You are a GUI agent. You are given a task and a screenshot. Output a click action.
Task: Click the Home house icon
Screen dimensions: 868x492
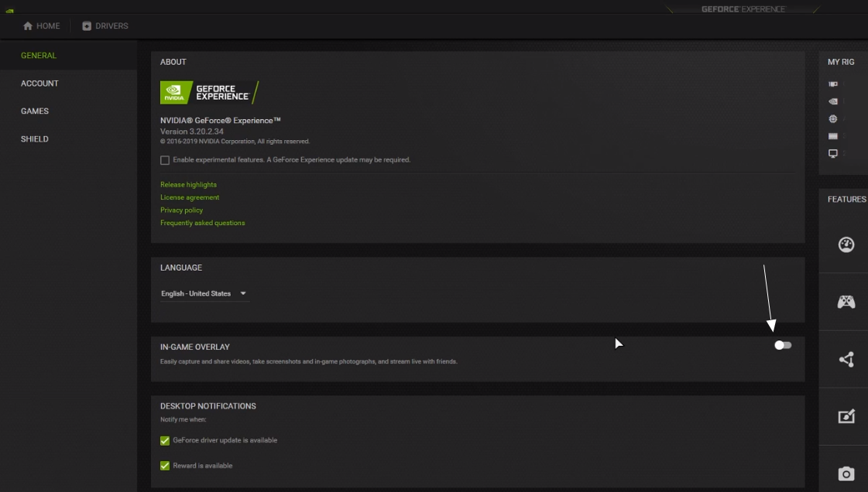28,26
